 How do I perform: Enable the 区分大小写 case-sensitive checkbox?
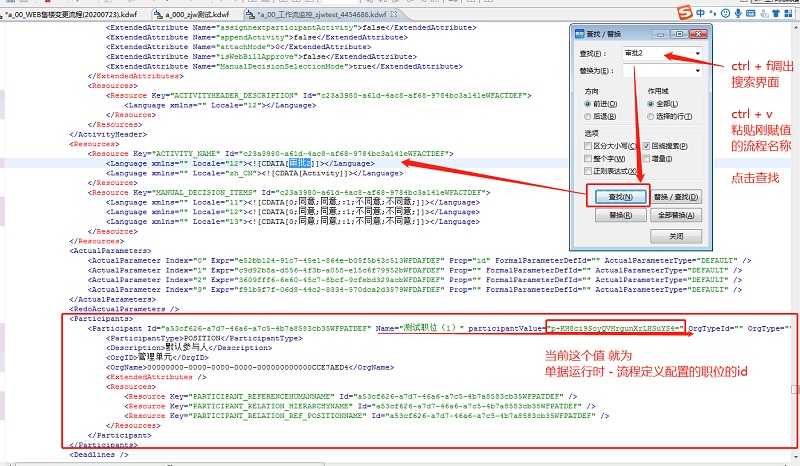click(588, 145)
